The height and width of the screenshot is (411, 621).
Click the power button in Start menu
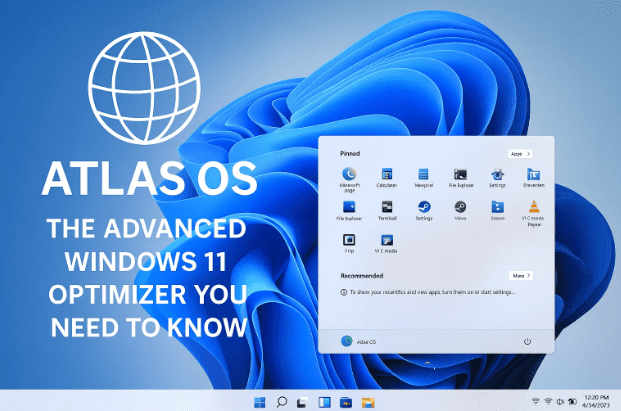pyautogui.click(x=527, y=341)
